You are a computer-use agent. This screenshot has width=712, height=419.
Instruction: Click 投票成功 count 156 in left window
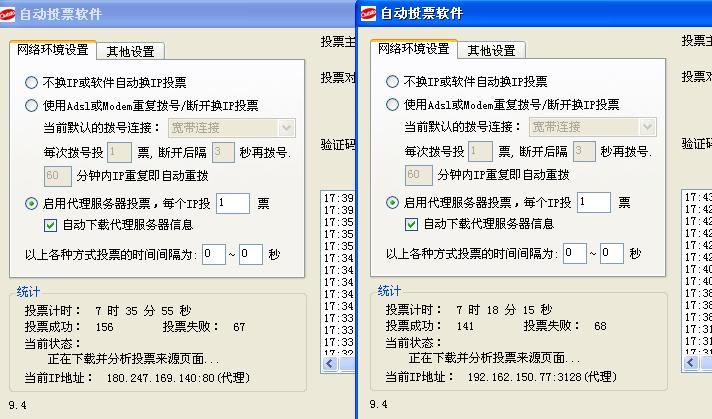click(104, 327)
